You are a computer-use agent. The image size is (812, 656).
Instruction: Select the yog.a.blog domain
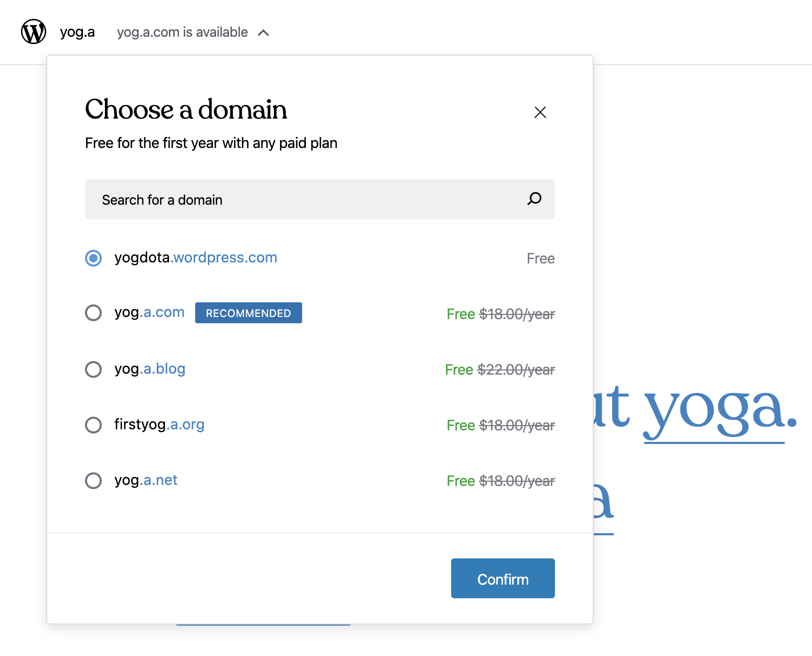point(93,369)
